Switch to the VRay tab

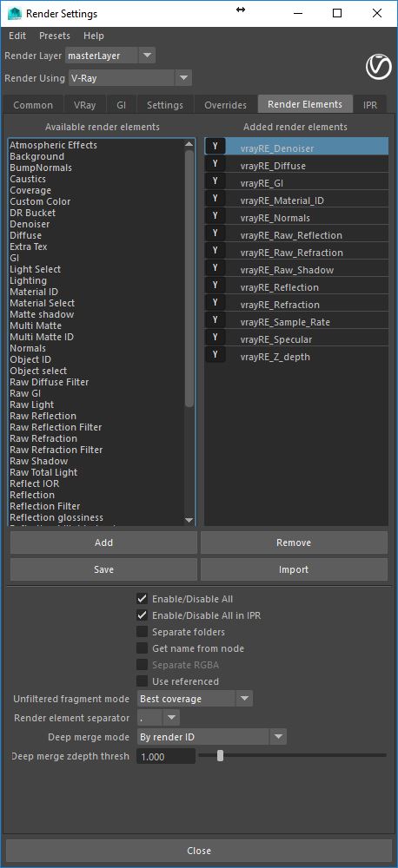(85, 105)
